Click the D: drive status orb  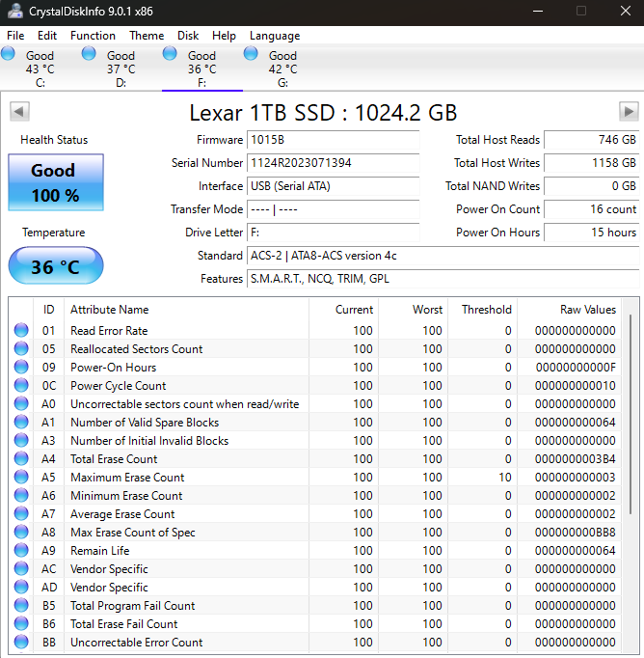click(x=90, y=54)
